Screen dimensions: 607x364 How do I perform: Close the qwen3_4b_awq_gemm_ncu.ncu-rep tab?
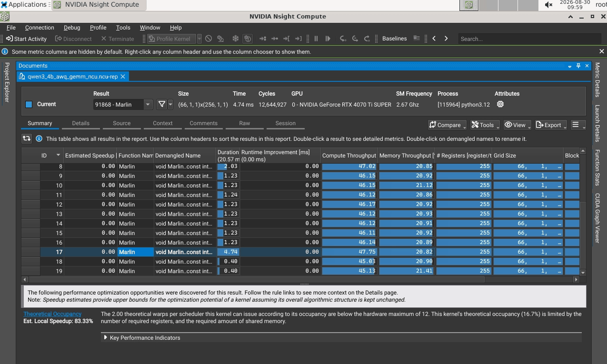point(123,76)
